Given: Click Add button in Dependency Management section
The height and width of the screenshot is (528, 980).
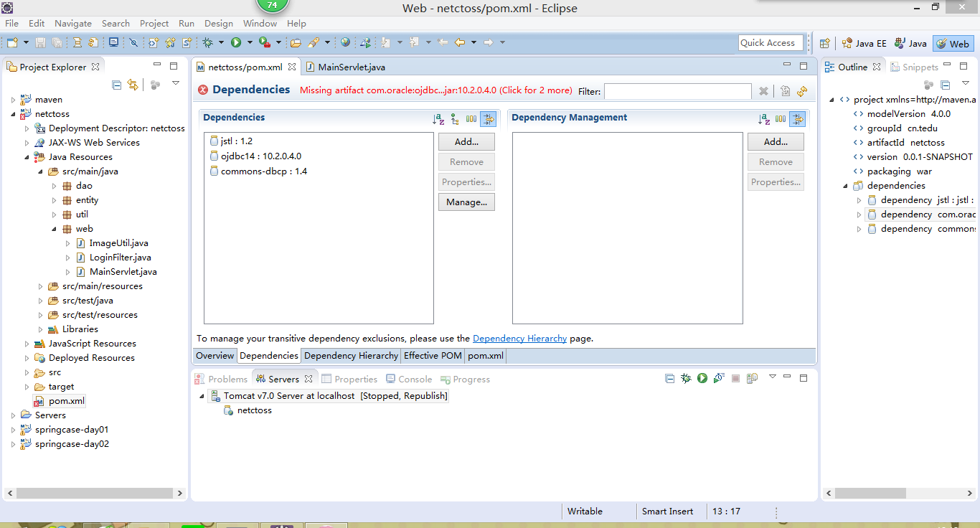Looking at the screenshot, I should click(x=776, y=142).
